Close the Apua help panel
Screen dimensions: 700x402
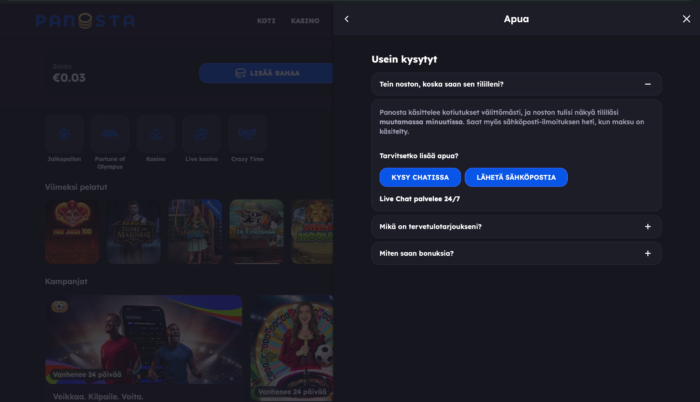686,19
